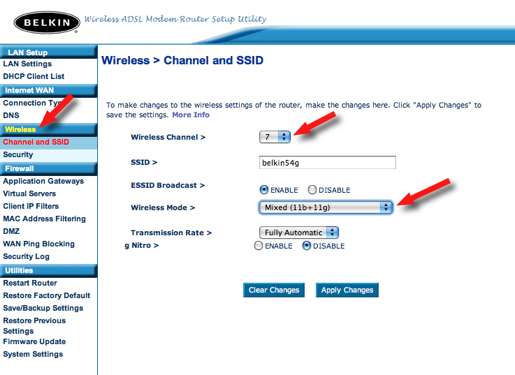Open the Utilities section header

pyautogui.click(x=48, y=270)
